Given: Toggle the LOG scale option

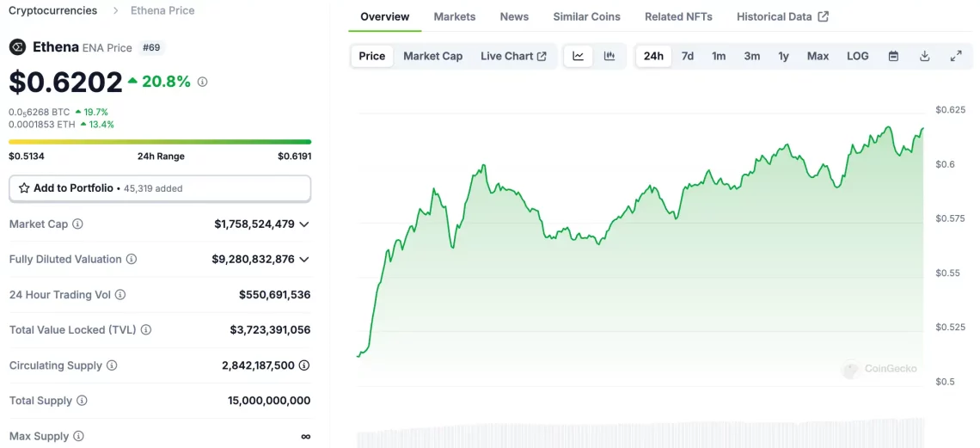Looking at the screenshot, I should [x=858, y=56].
